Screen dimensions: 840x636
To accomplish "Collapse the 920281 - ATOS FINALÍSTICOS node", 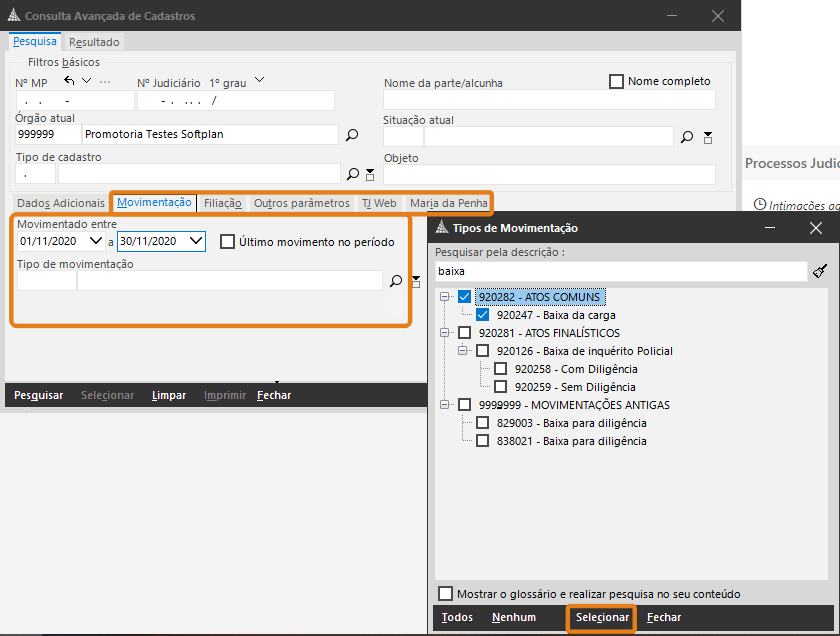I will tap(445, 333).
